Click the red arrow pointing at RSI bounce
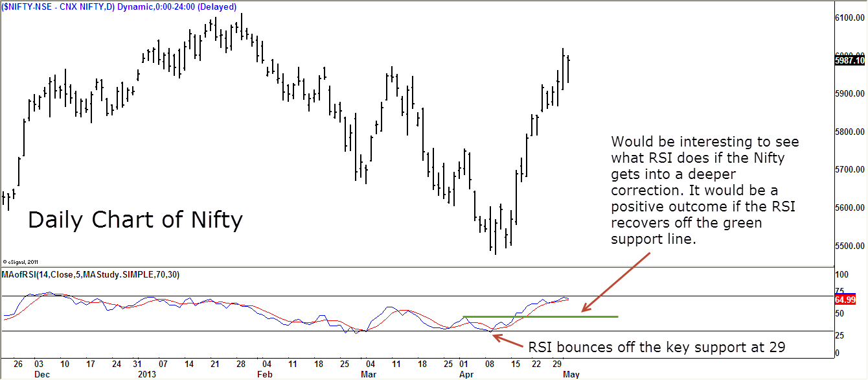Viewport: 868px width, 380px height. point(507,340)
